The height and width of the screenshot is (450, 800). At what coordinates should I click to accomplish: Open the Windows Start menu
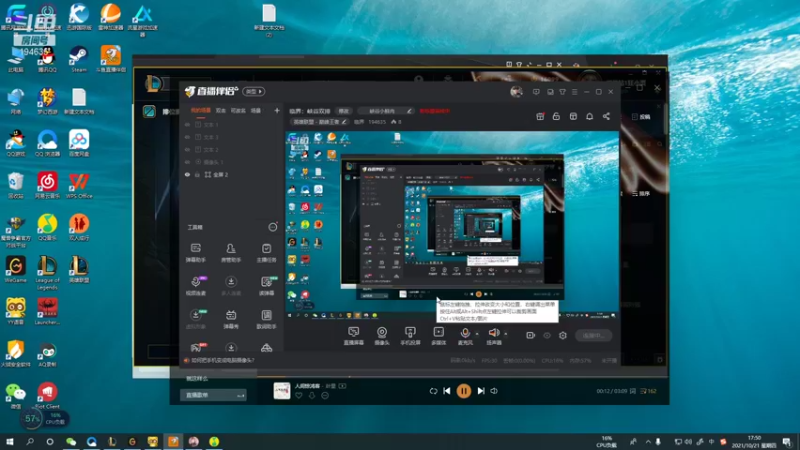pyautogui.click(x=9, y=441)
